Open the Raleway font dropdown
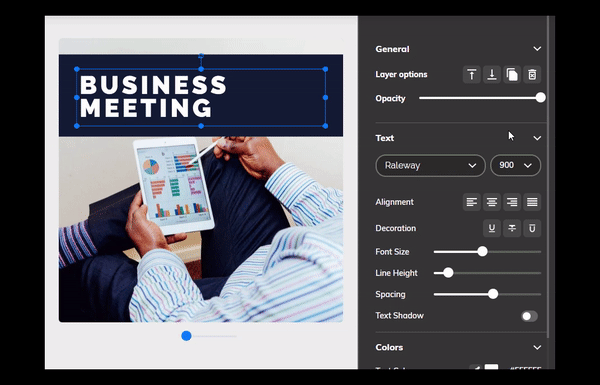600x385 pixels. click(430, 165)
